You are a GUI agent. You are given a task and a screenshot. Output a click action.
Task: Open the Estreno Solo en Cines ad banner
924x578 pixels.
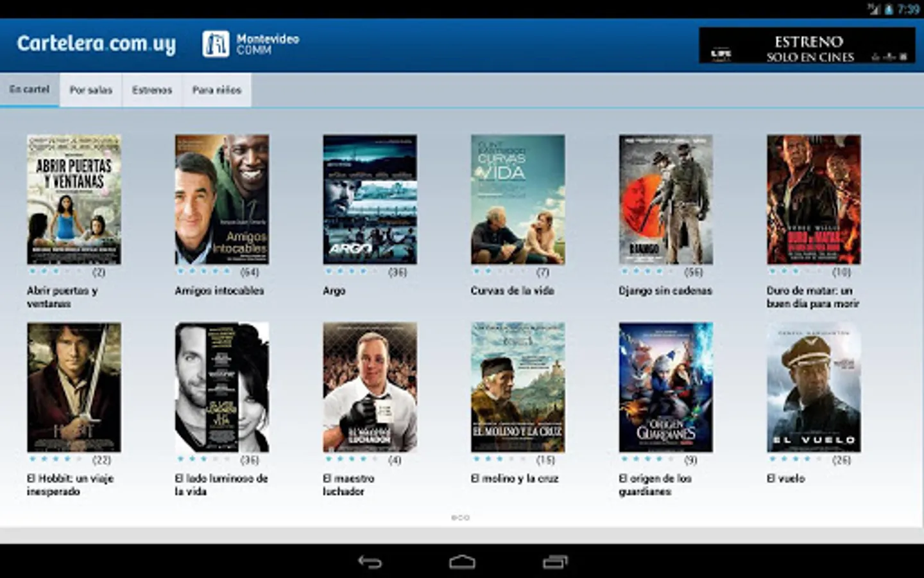(807, 45)
